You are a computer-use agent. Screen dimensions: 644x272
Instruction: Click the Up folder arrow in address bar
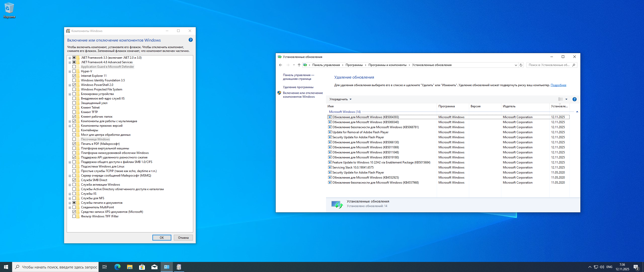(x=299, y=65)
